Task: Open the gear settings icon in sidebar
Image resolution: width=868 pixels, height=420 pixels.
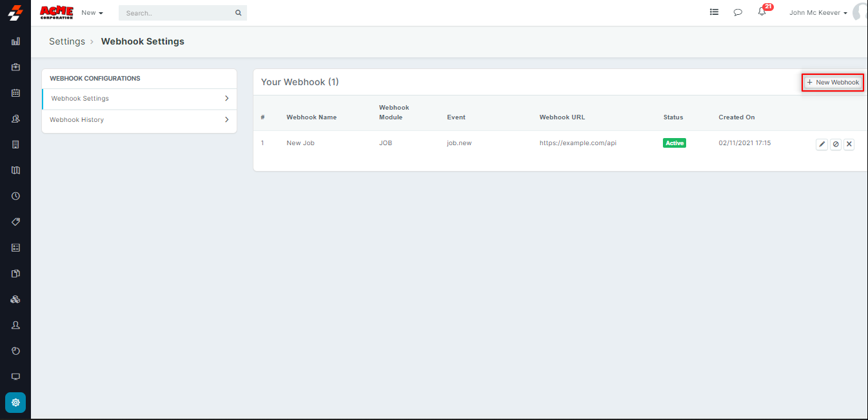Action: (x=15, y=403)
